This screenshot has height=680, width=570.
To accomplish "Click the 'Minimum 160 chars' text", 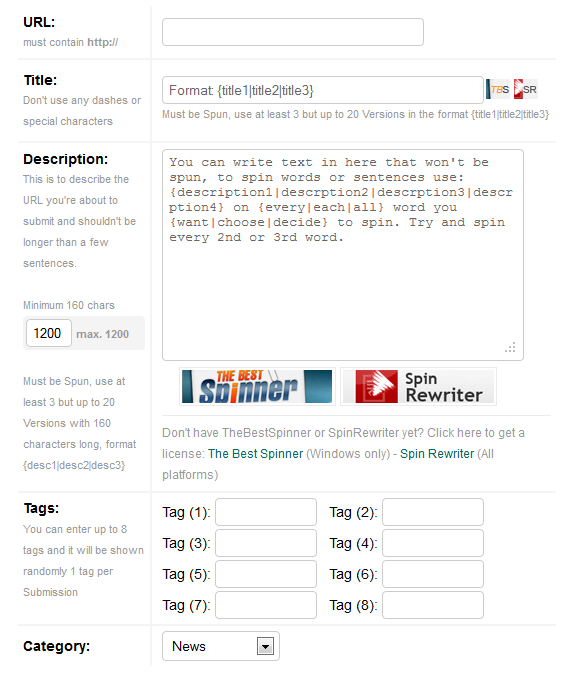I will tap(69, 305).
